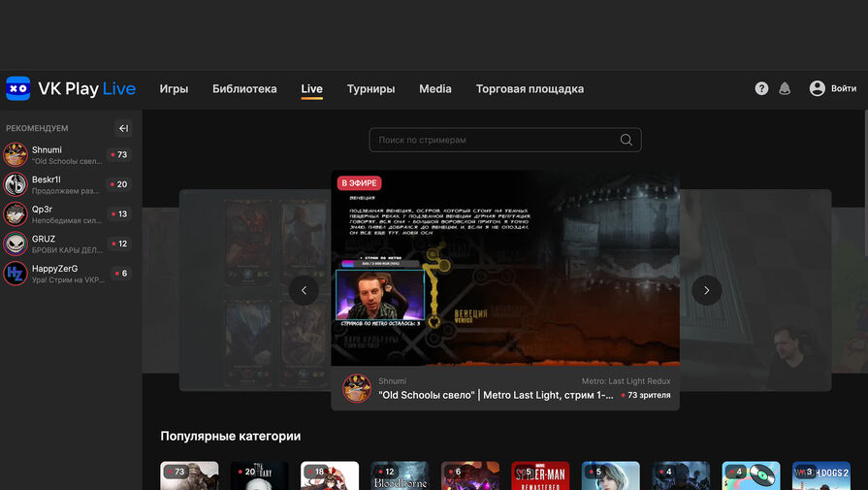Open the Spider-Man Remastered category
The width and height of the screenshot is (868, 490).
pyautogui.click(x=540, y=475)
